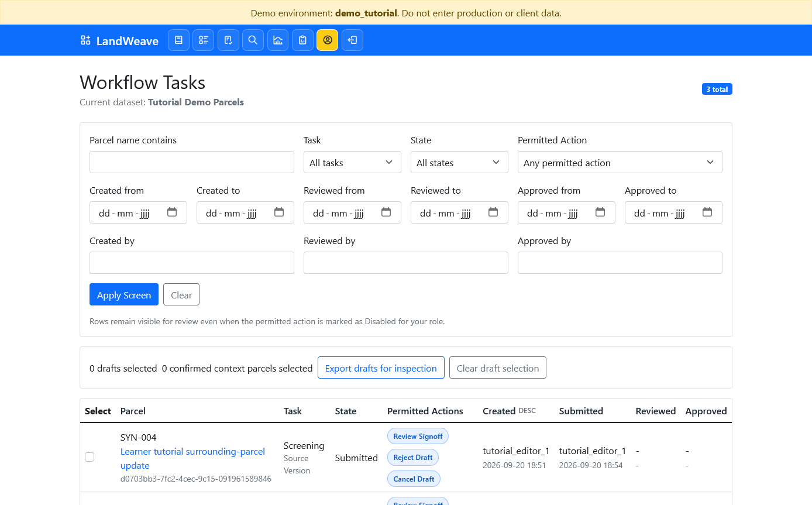Open calendar picker for Reviewed from
812x505 pixels.
coord(386,212)
